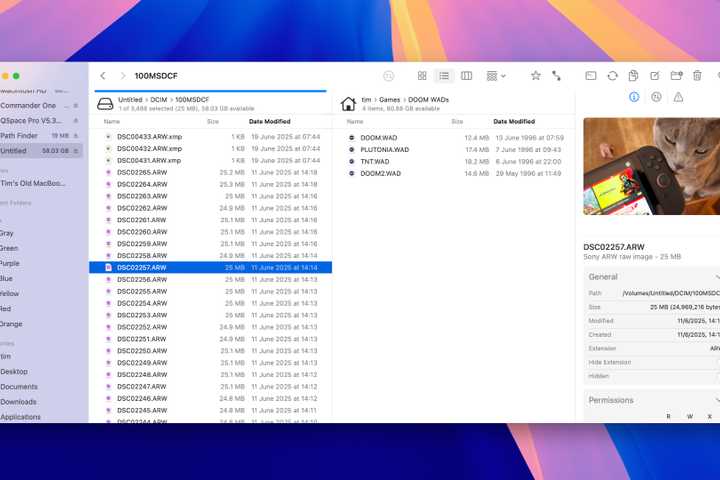Go back with the left chevron button
720x480 pixels.
pos(103,76)
